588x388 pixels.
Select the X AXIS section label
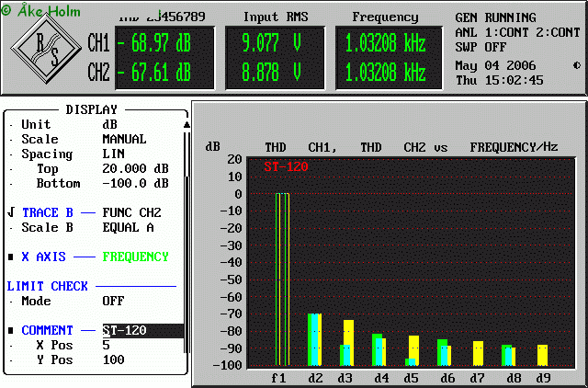43,257
